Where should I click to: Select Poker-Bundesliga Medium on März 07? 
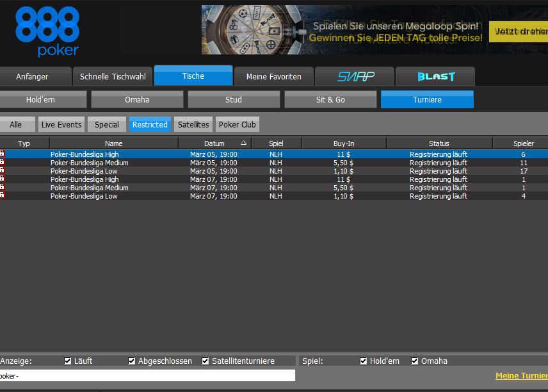274,188
